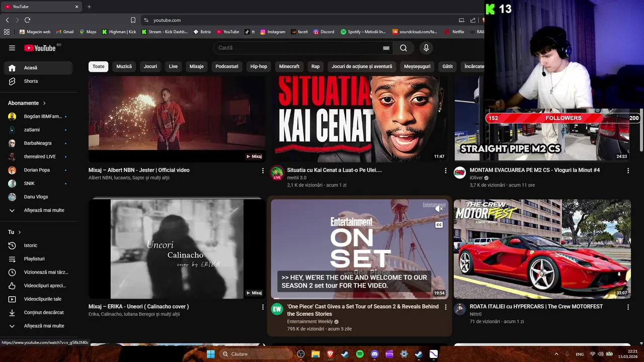The image size is (644, 362).
Task: Play The Crew Motorfest thumbnail video
Action: (542, 249)
